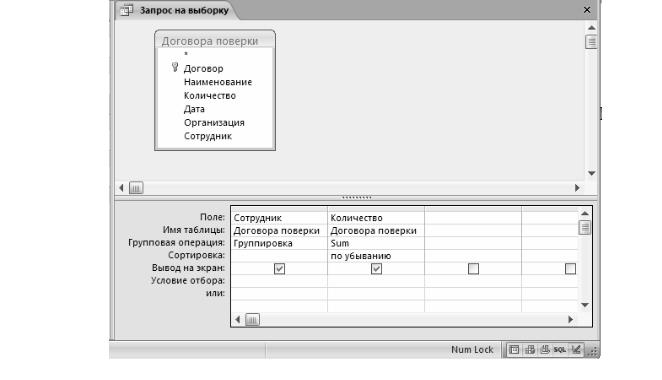Switch to PivotTable view in status bar
662x380 pixels.
click(x=529, y=350)
